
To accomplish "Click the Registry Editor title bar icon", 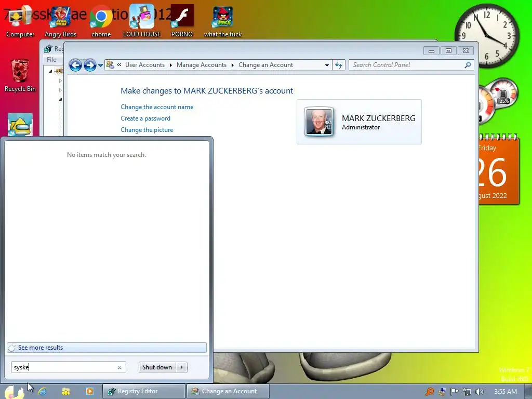I will pyautogui.click(x=48, y=48).
